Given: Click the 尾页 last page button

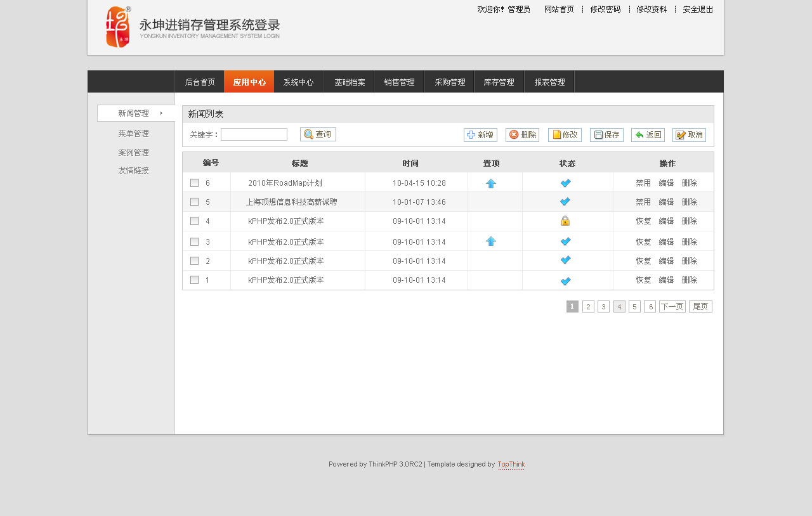Looking at the screenshot, I should tap(700, 307).
